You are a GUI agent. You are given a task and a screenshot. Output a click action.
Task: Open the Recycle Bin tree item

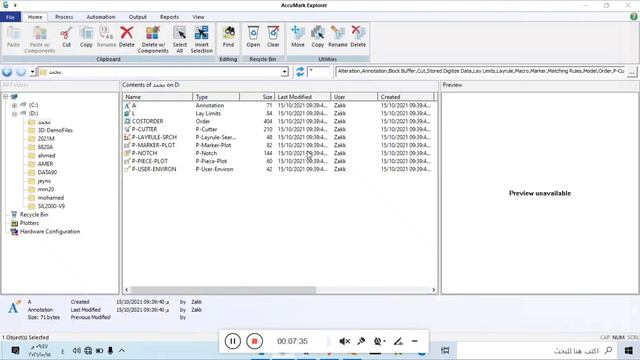pos(34,215)
